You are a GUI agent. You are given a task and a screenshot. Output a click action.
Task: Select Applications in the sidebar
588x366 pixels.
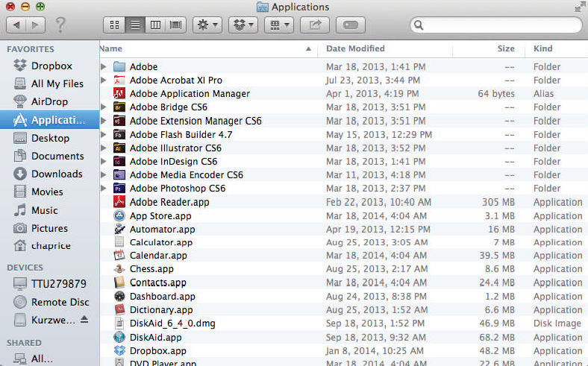coord(49,120)
